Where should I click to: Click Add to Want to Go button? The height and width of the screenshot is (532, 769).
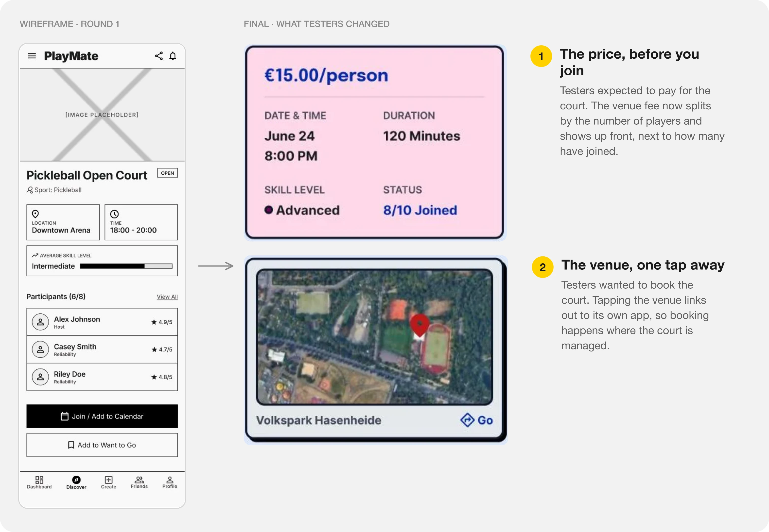(102, 445)
